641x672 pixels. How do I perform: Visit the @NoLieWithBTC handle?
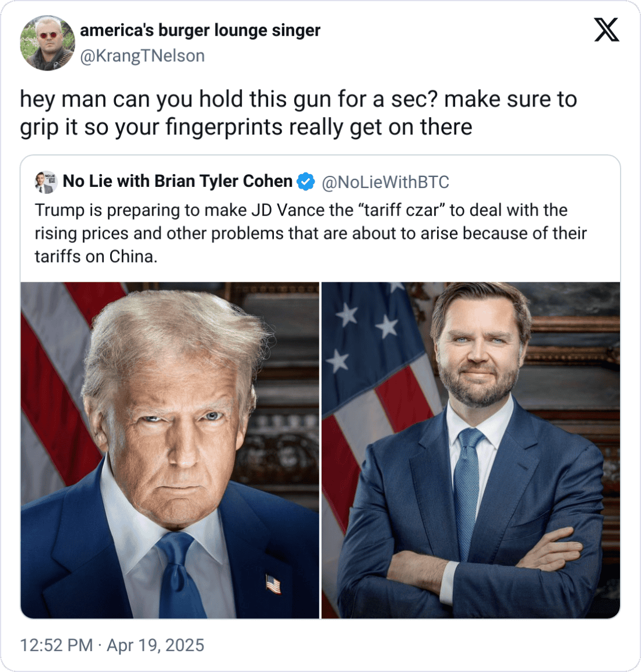(385, 182)
